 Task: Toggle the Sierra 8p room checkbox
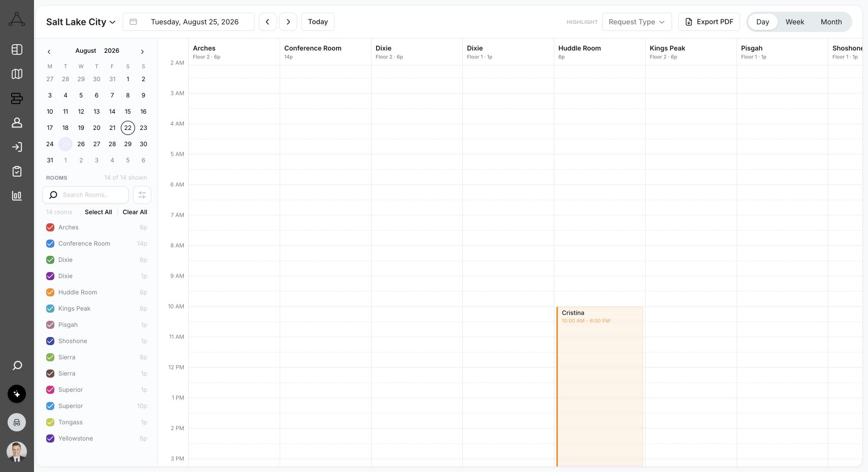(x=50, y=357)
